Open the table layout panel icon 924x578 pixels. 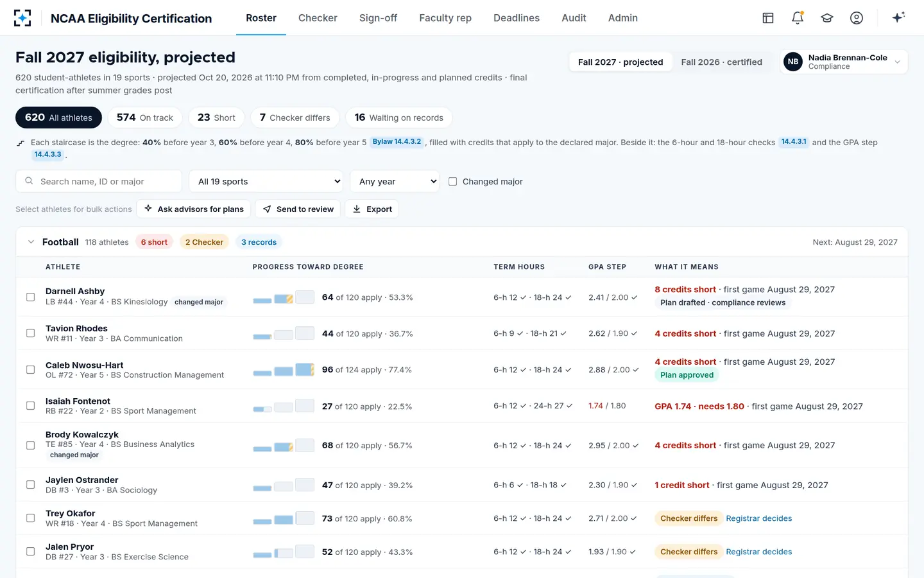pos(768,18)
